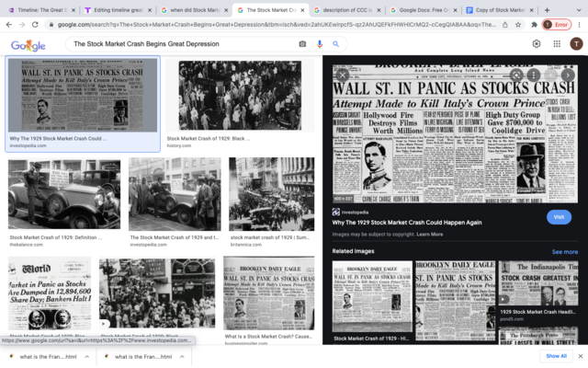Open a new browser tab
The width and height of the screenshot is (588, 368).
coord(548,10)
